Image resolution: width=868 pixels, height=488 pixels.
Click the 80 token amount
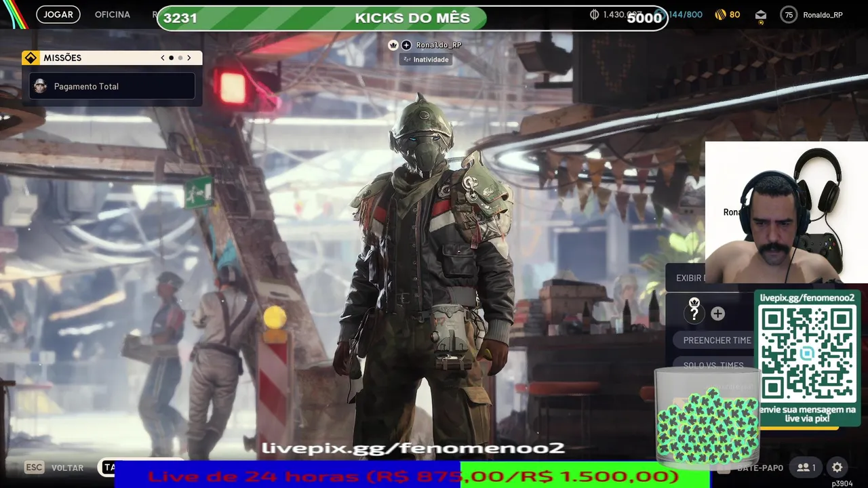[x=734, y=14]
